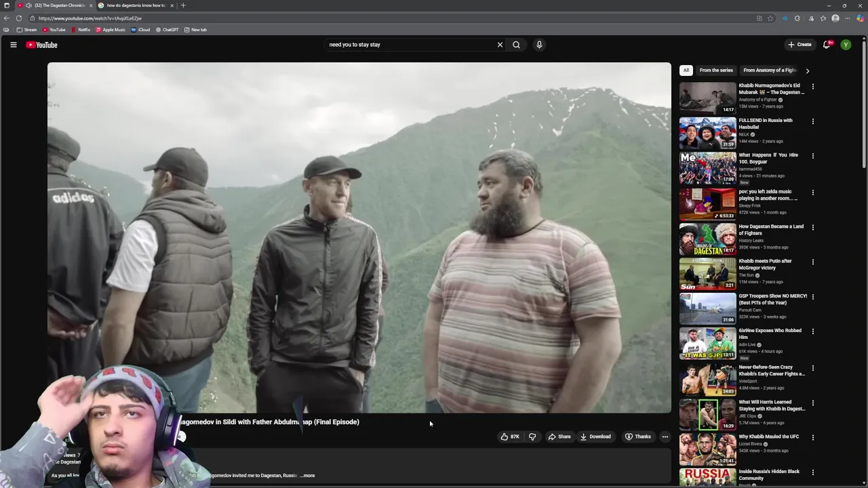Open the YouTube guide hamburger menu
868x488 pixels.
[x=13, y=45]
